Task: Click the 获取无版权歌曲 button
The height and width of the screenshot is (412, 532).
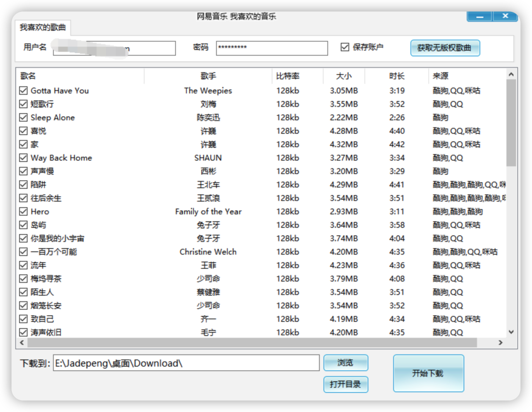Action: tap(445, 48)
